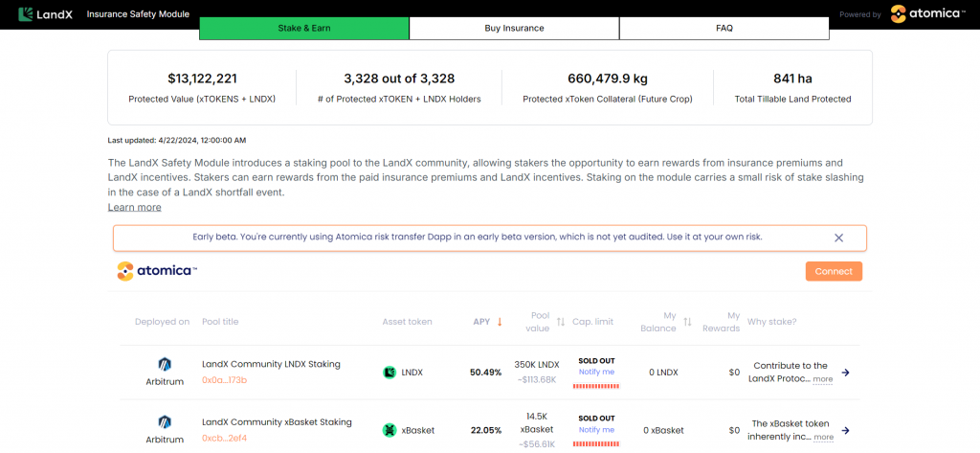Click the 350K LNDX pool value
The width and height of the screenshot is (980, 453).
coord(537,365)
